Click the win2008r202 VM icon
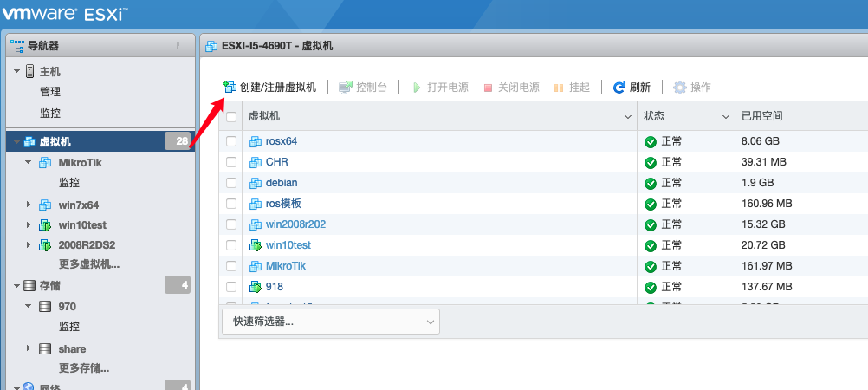This screenshot has height=390, width=868. pyautogui.click(x=256, y=224)
